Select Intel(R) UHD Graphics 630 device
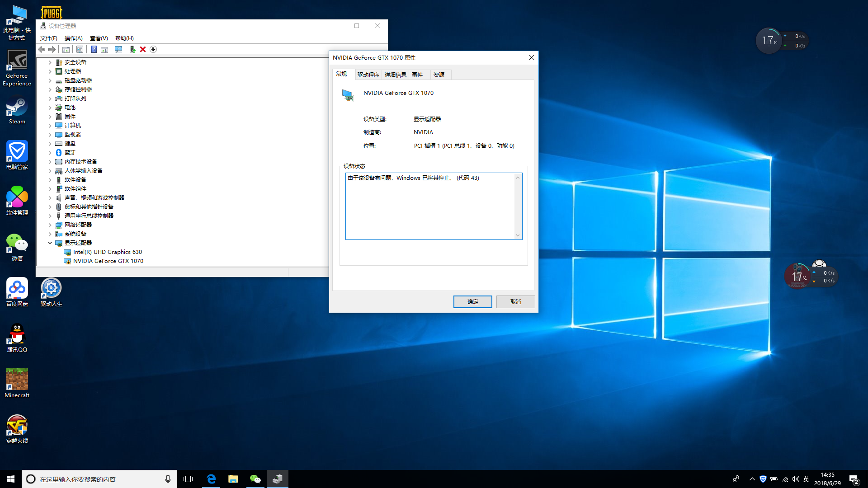 point(108,252)
